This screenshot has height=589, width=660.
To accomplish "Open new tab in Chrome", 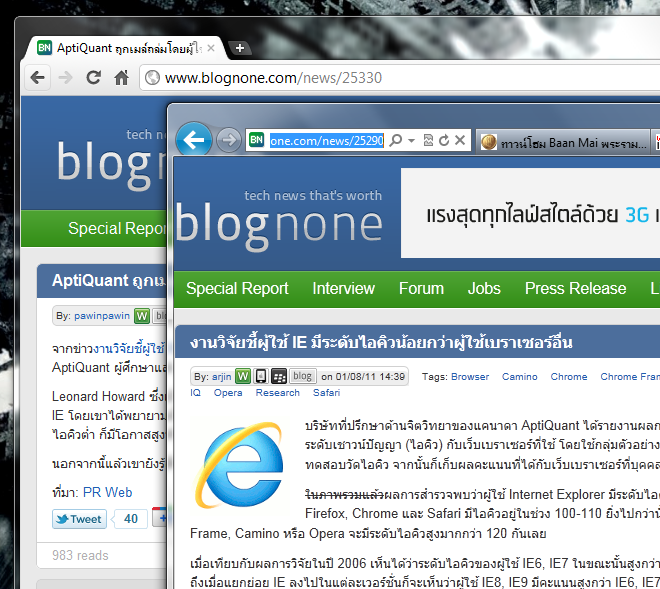I will (240, 48).
